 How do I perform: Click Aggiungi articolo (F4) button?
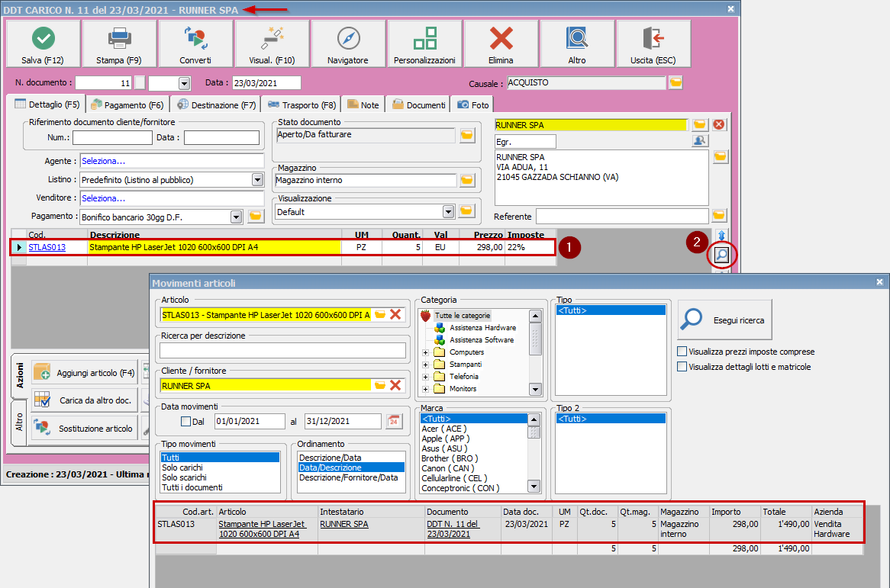tap(85, 372)
